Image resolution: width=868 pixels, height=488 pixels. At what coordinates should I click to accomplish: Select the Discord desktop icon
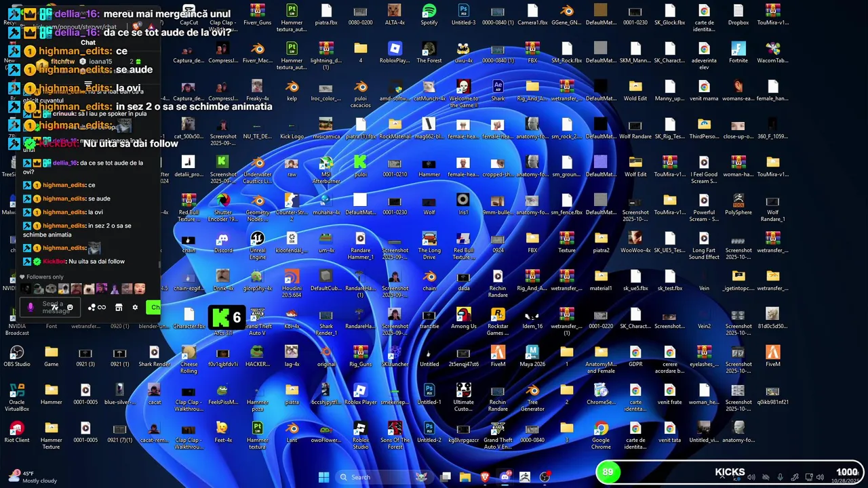pyautogui.click(x=223, y=242)
